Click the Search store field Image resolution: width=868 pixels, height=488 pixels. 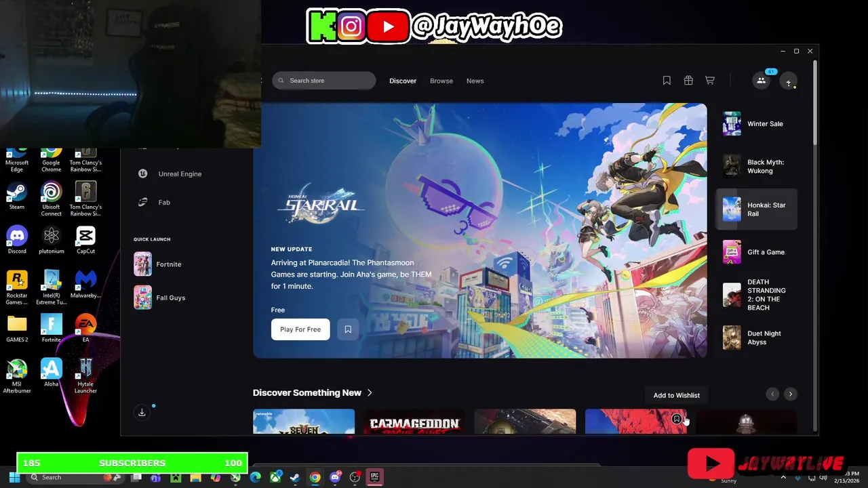click(x=324, y=81)
